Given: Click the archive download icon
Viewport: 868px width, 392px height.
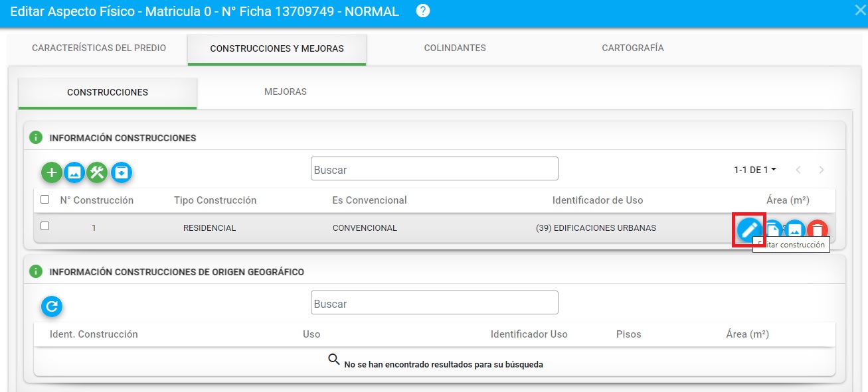Looking at the screenshot, I should (122, 172).
